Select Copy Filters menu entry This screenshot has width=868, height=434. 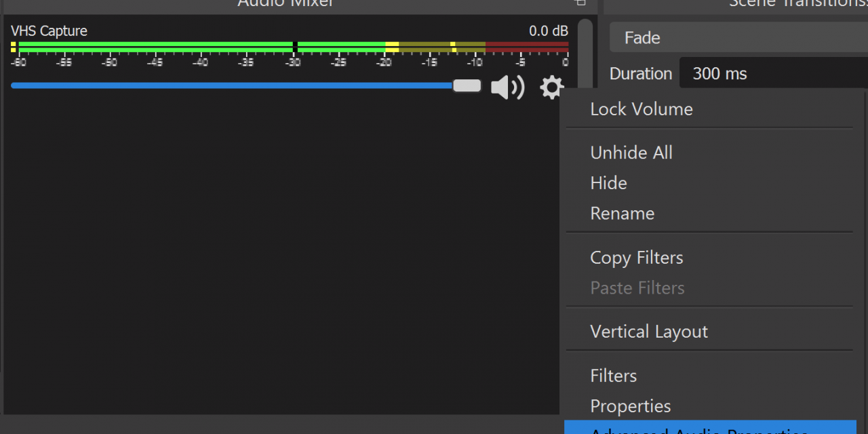637,258
